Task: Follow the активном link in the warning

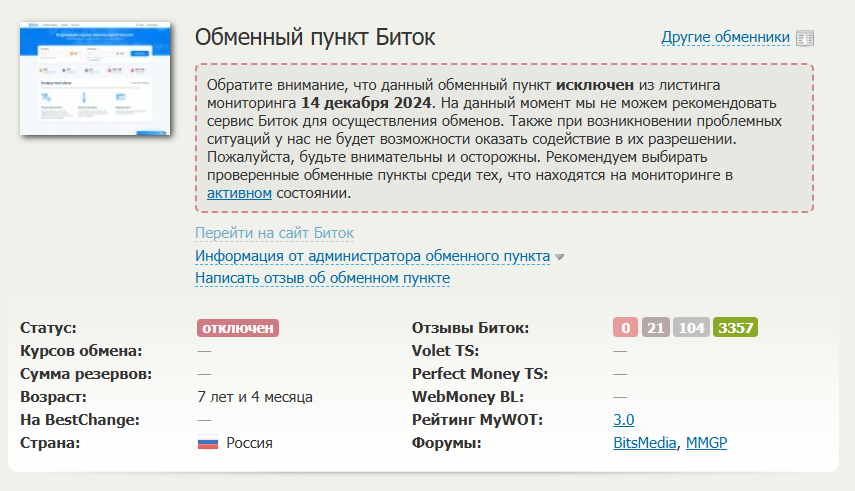Action: coord(239,193)
